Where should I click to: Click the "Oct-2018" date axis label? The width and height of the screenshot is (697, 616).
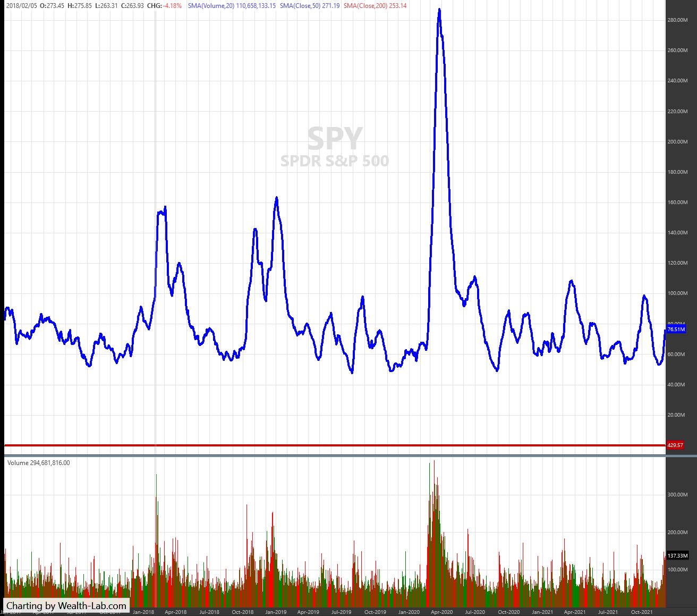pos(243,612)
